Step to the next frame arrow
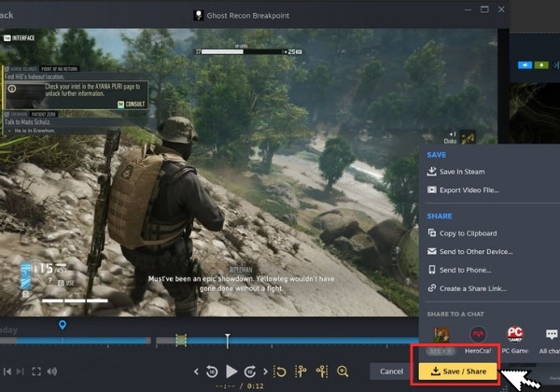The image size is (560, 392). (x=265, y=371)
